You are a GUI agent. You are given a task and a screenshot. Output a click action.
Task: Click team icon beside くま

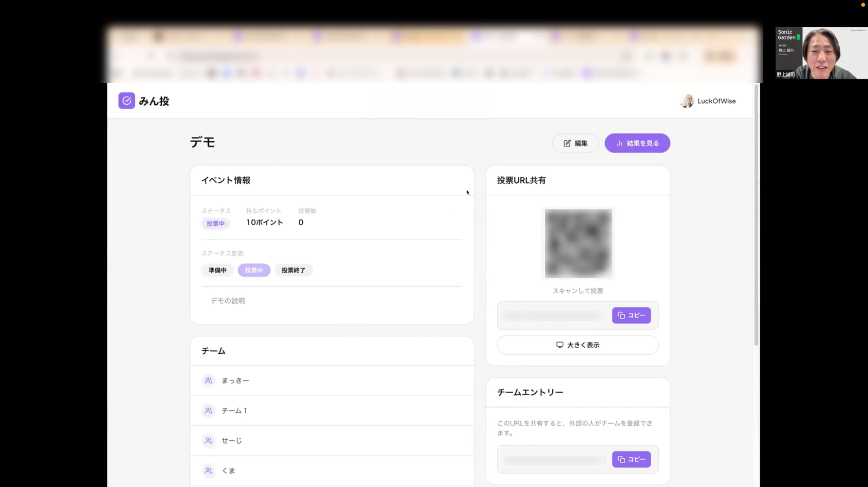pyautogui.click(x=208, y=471)
